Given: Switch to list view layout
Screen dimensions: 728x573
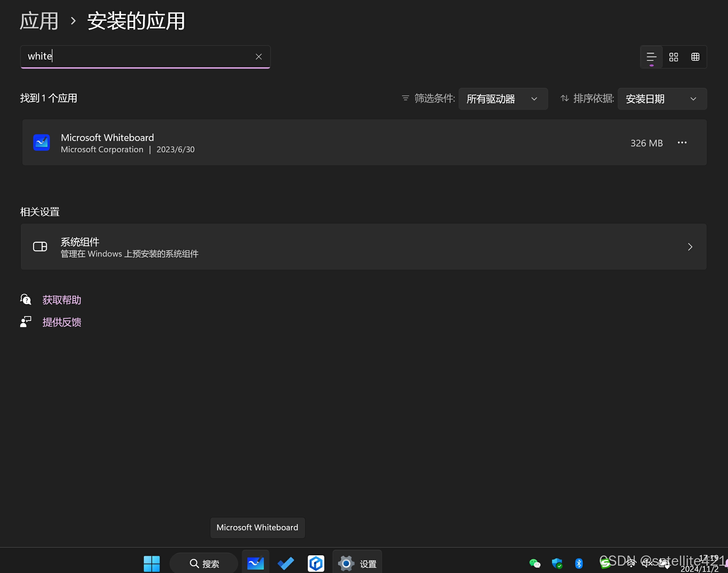Looking at the screenshot, I should pyautogui.click(x=651, y=57).
